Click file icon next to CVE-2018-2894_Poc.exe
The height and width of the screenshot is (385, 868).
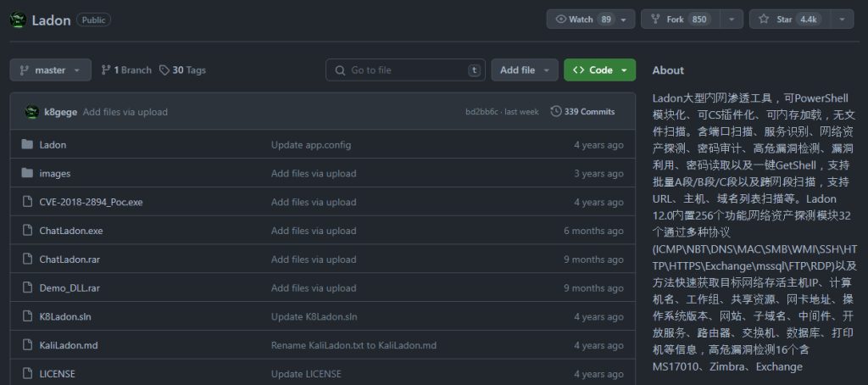click(27, 202)
